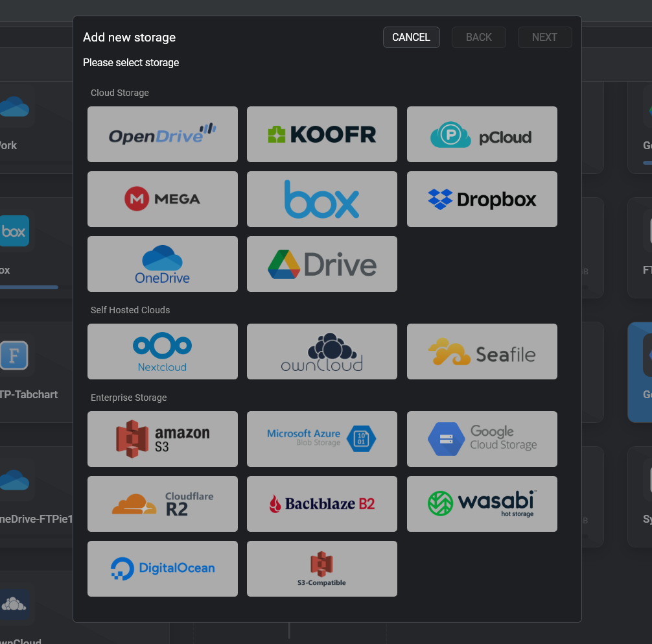Click the BACK button
The image size is (652, 644).
pos(478,38)
